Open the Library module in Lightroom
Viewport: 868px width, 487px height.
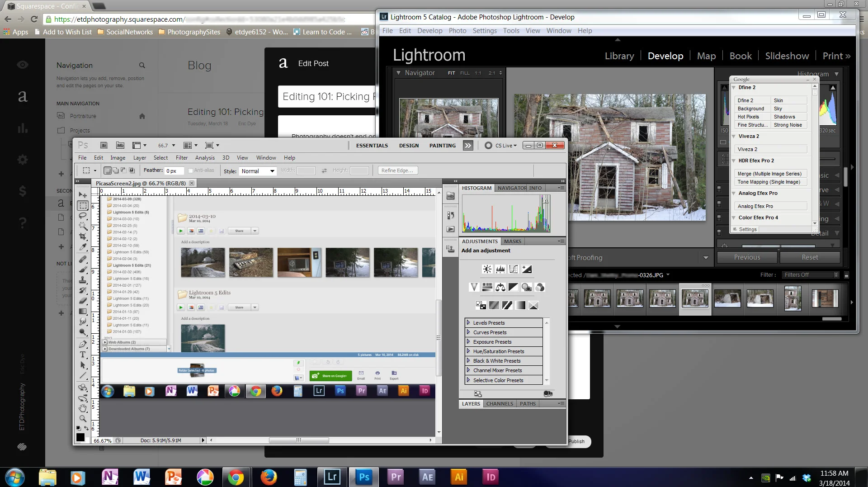(x=619, y=56)
